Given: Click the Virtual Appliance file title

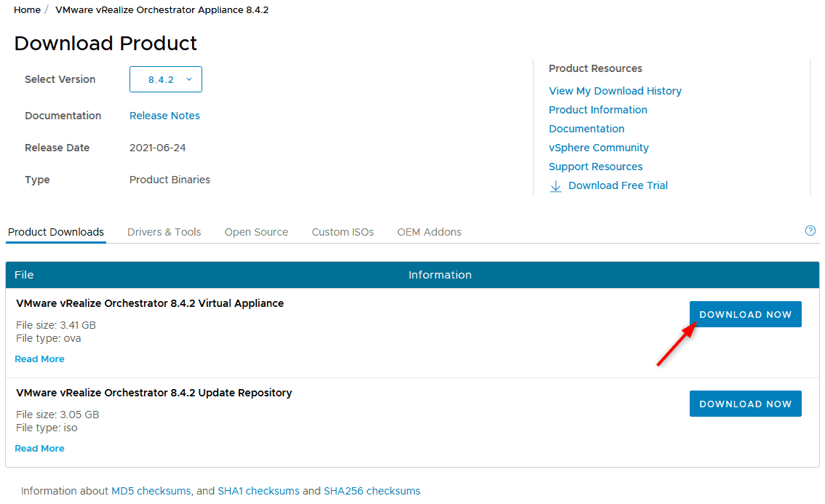Looking at the screenshot, I should (x=150, y=303).
